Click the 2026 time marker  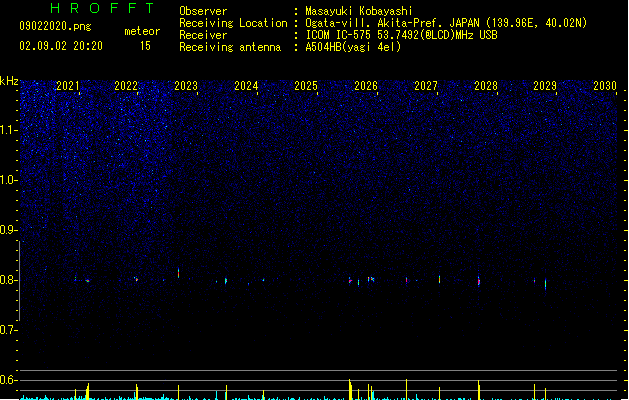coord(366,86)
